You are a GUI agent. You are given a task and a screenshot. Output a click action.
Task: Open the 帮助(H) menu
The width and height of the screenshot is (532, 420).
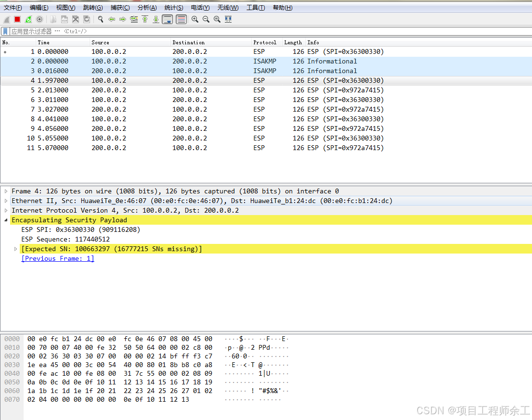(x=283, y=8)
